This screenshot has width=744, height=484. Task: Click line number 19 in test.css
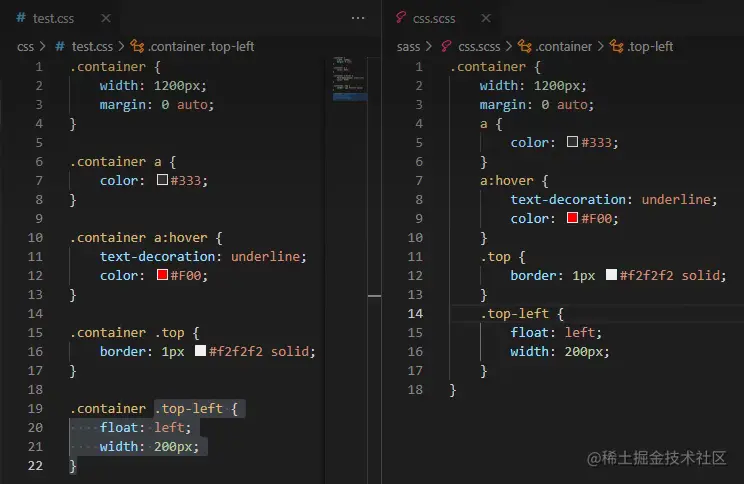35,409
